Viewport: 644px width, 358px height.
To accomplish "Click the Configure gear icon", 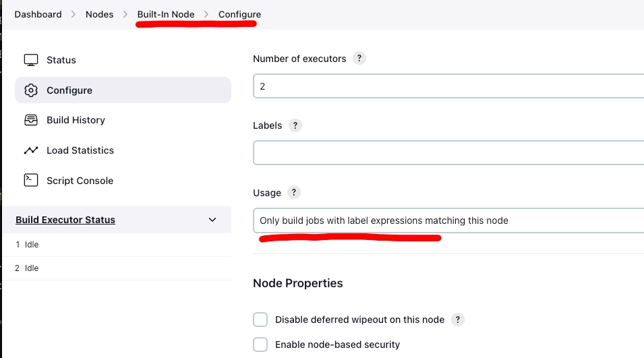I will 30,90.
